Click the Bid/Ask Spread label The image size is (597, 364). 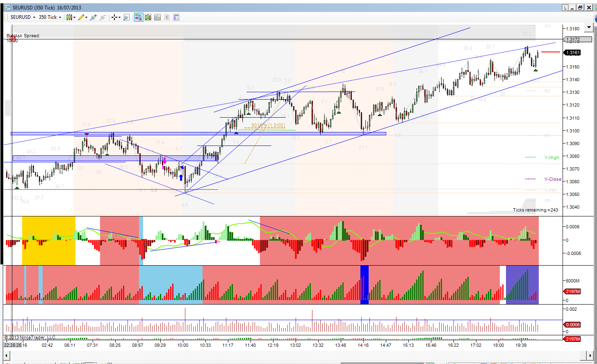(x=23, y=36)
